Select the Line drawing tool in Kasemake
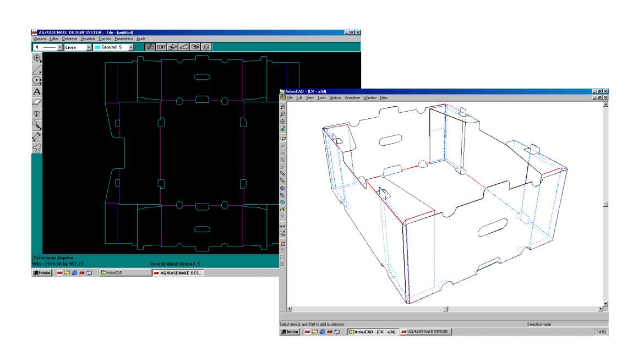The image size is (644, 362). (x=37, y=69)
